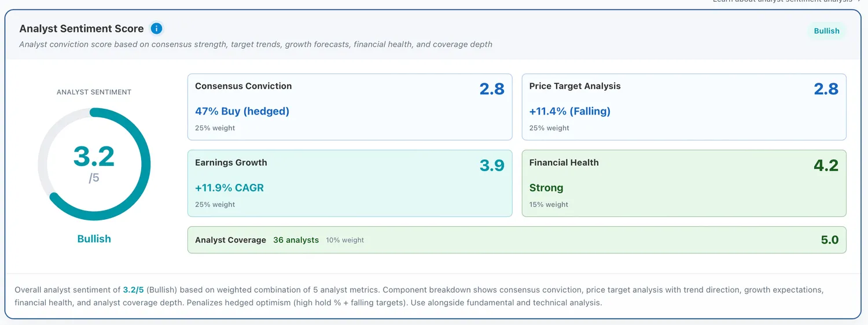This screenshot has height=325, width=868.
Task: Open the Price Target Analysis card
Action: [x=684, y=107]
